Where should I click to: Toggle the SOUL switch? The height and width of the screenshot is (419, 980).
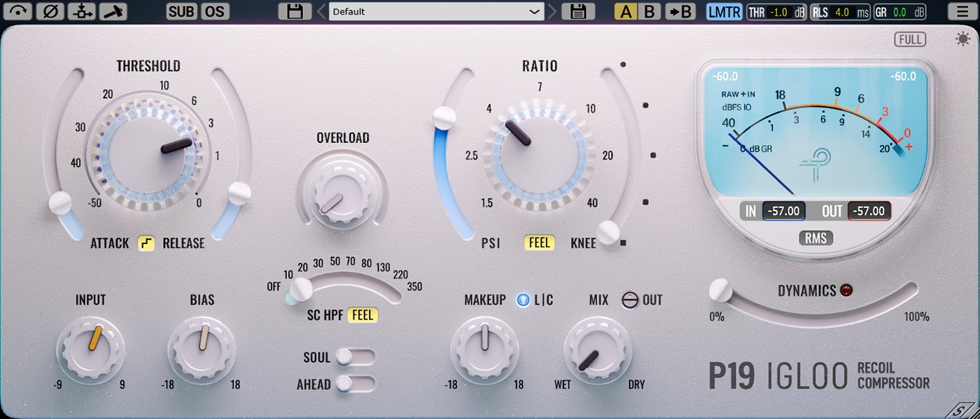pos(354,357)
